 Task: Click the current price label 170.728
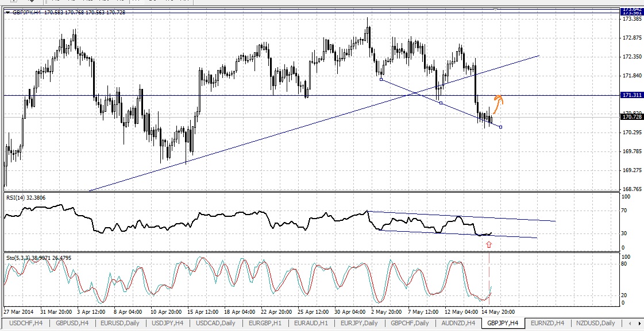tap(632, 117)
